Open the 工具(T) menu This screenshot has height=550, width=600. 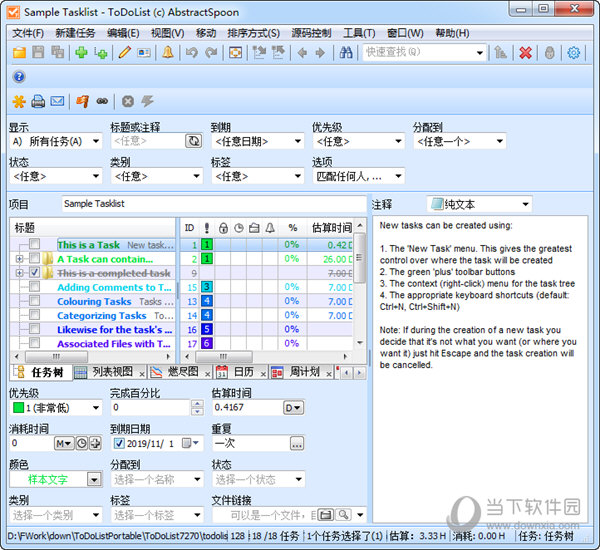click(359, 33)
